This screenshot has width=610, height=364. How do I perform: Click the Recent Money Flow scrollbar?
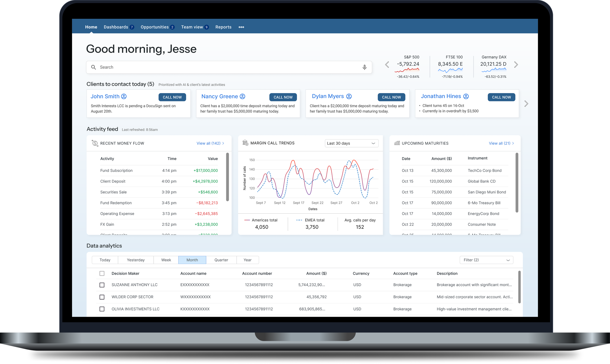coord(227,177)
